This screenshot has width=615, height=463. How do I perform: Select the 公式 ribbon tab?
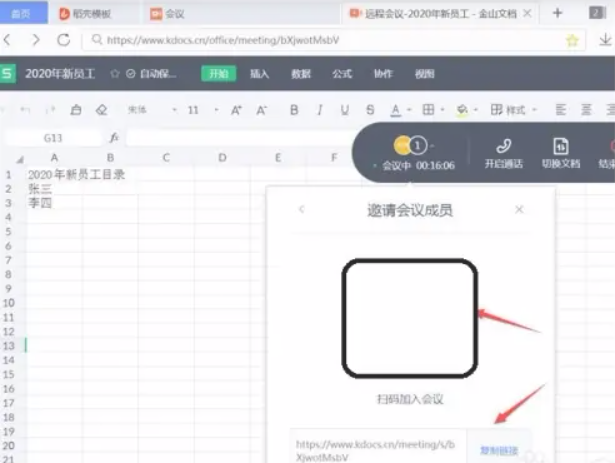pyautogui.click(x=342, y=74)
